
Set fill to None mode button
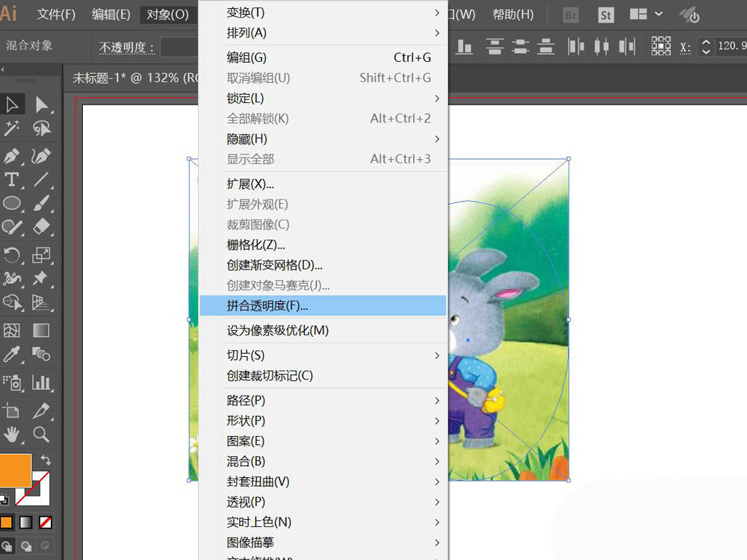46,523
